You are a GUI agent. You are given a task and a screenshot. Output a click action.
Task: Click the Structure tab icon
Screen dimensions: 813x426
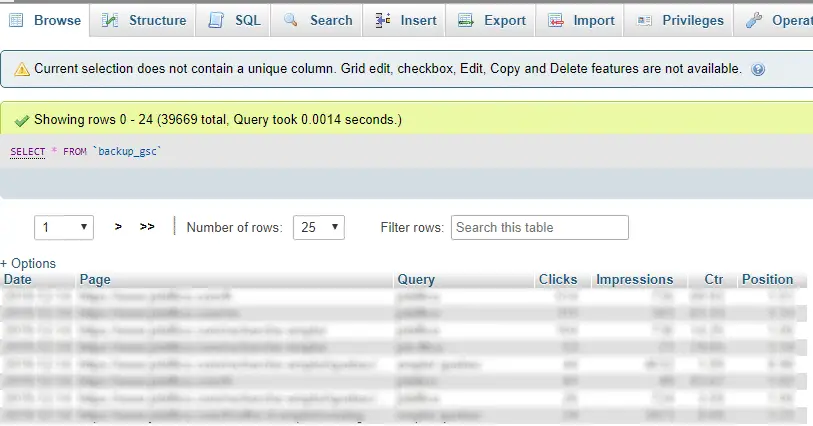point(110,20)
